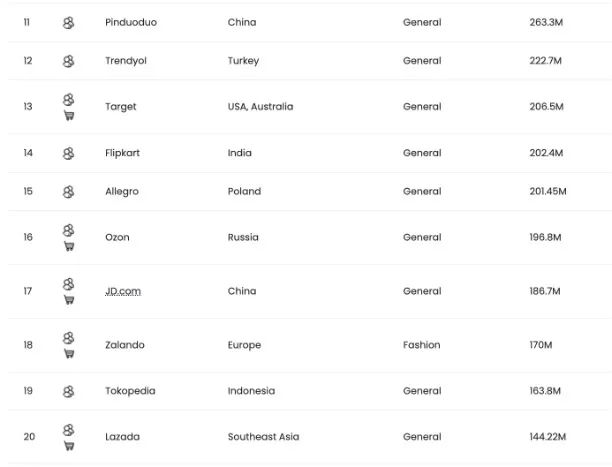Click the shopping cart icon next to Lazada
Viewport: 612px width, 467px height.
click(69, 446)
